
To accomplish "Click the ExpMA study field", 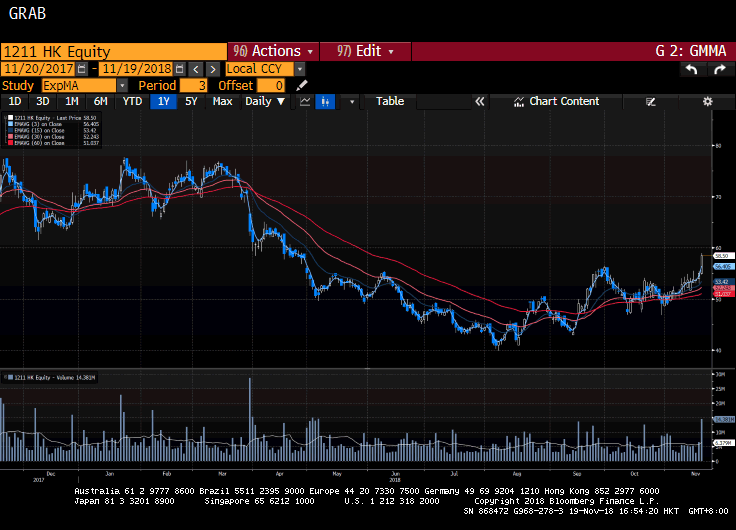I will pos(79,85).
